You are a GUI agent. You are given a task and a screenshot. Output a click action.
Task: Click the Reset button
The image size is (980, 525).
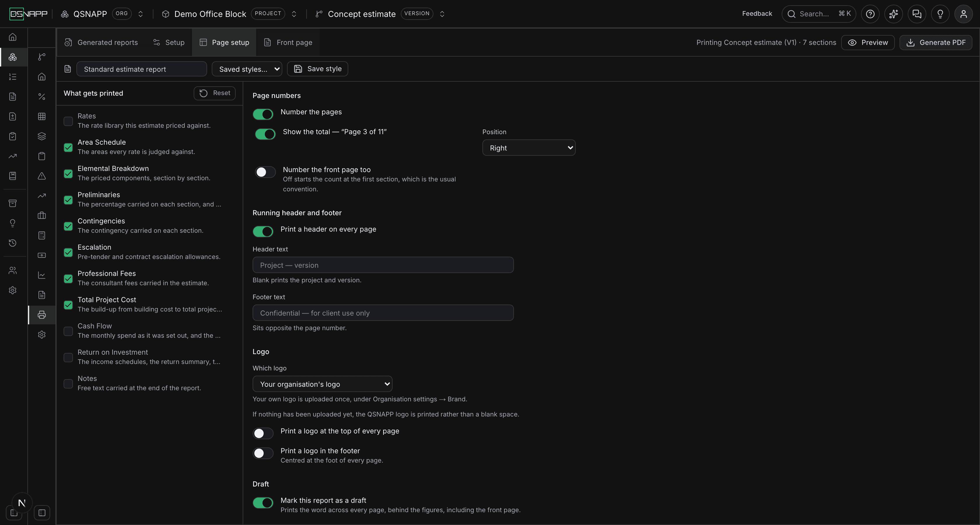click(215, 93)
